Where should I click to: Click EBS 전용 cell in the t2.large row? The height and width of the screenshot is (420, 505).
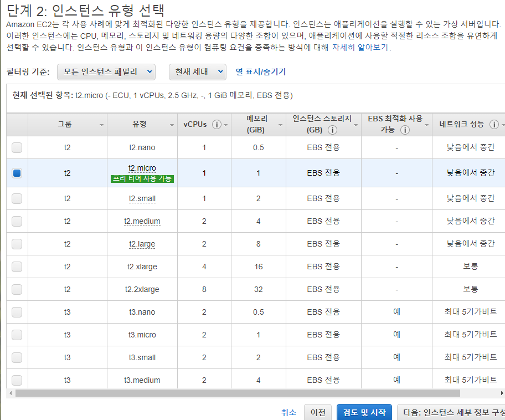(x=323, y=244)
